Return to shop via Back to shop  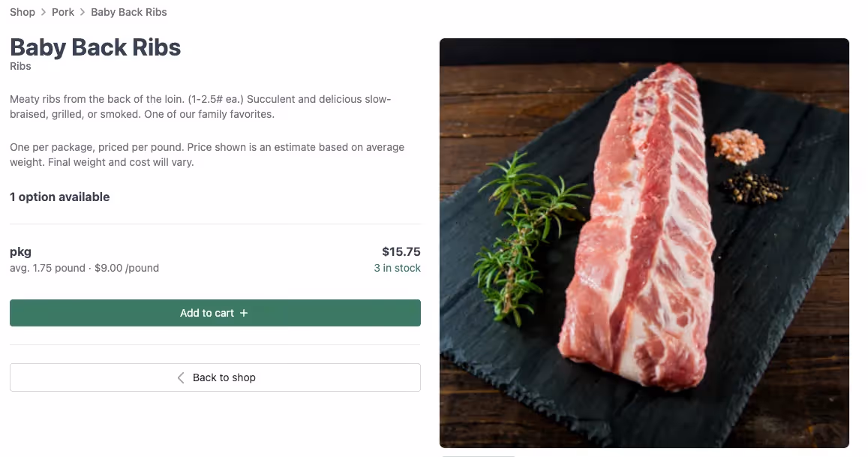[215, 377]
